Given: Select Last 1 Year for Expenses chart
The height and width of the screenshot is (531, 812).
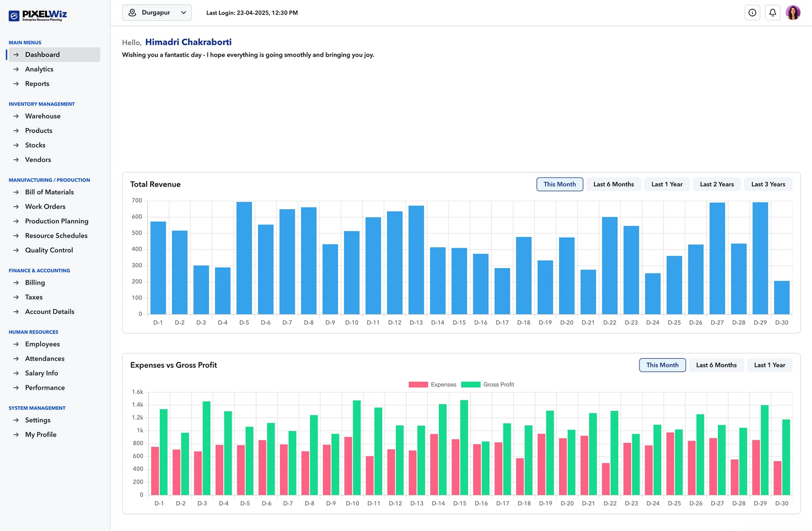Looking at the screenshot, I should coord(769,365).
